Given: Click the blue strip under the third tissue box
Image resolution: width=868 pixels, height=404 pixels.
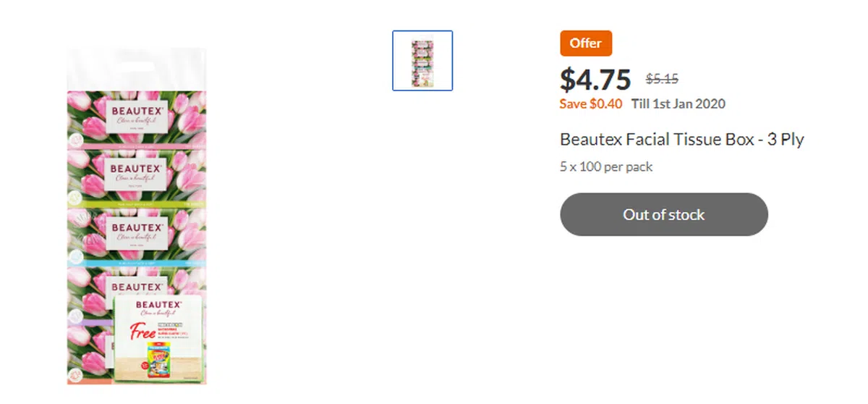Looking at the screenshot, I should point(137,264).
